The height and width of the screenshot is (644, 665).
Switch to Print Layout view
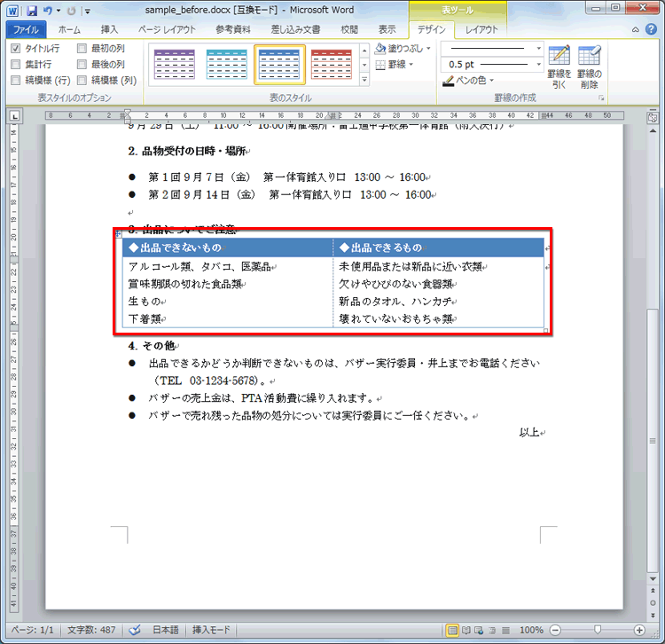click(x=452, y=631)
